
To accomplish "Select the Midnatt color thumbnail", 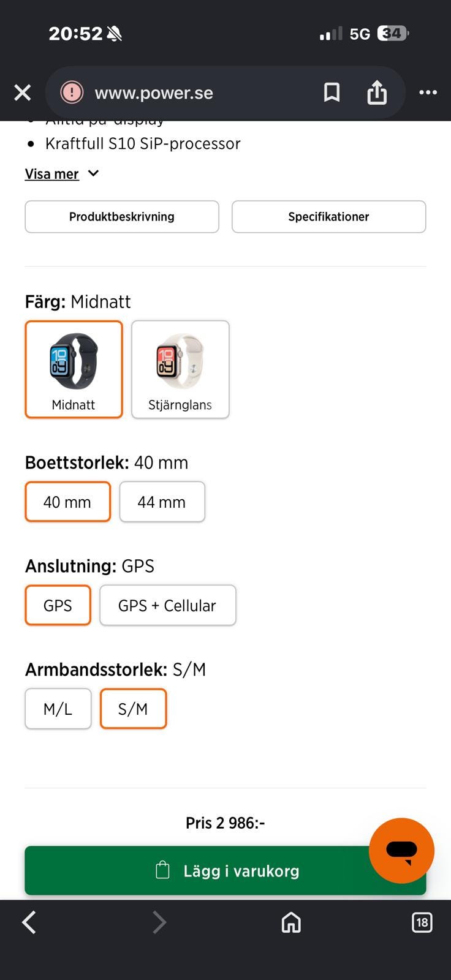I will 74,369.
